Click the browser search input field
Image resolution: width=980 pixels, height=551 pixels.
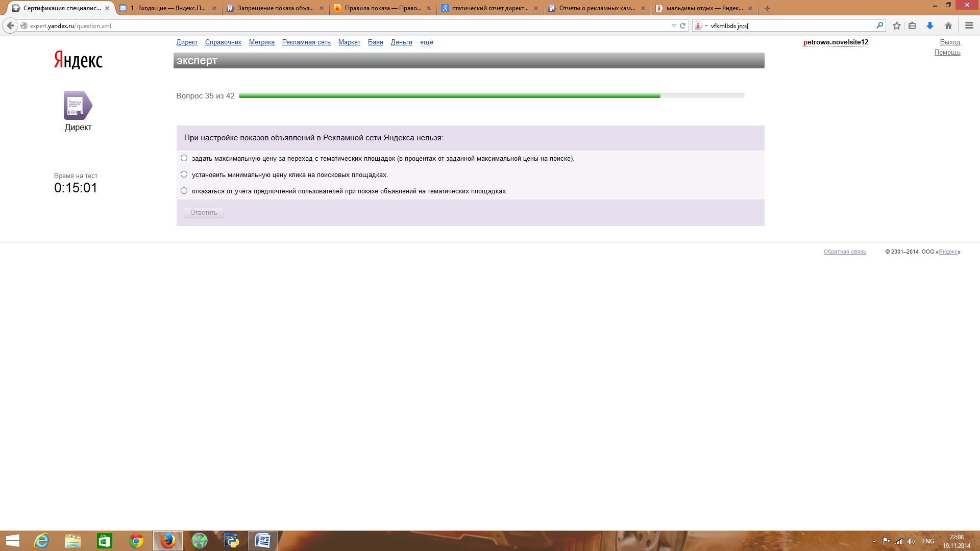791,26
